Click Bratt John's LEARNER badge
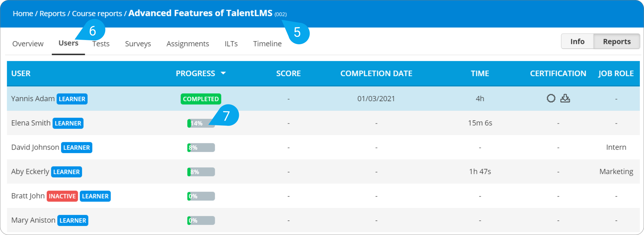Screen dimensions: 644x235 95,196
